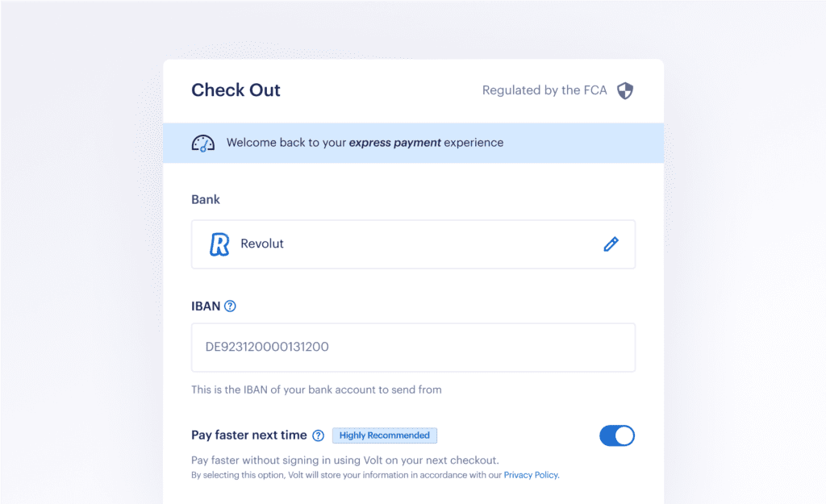This screenshot has width=826, height=504.
Task: Disable the Pay faster next time toggle
Action: 617,435
